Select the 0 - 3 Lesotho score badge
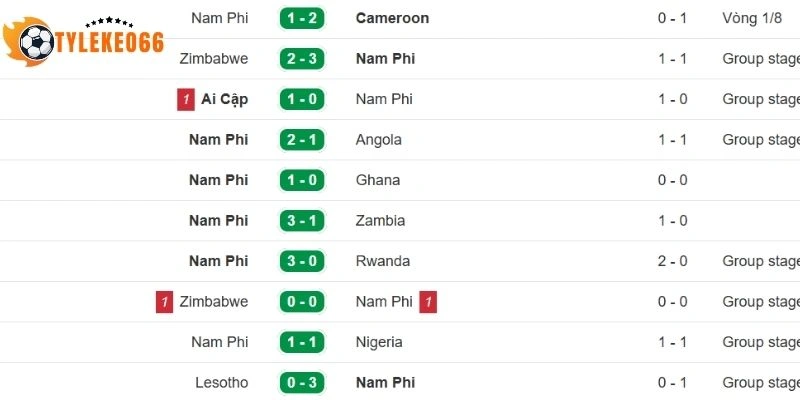 [x=302, y=382]
